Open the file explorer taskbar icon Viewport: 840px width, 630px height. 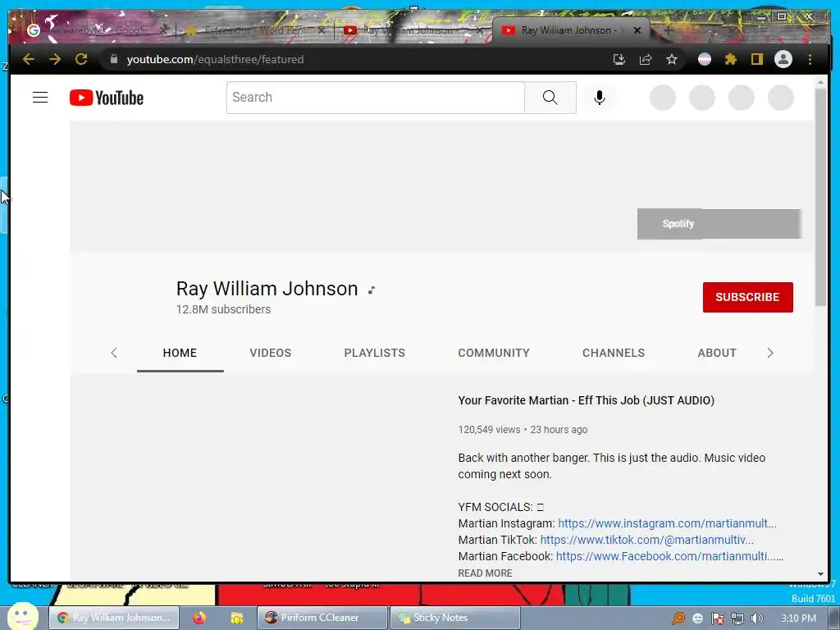tap(236, 618)
